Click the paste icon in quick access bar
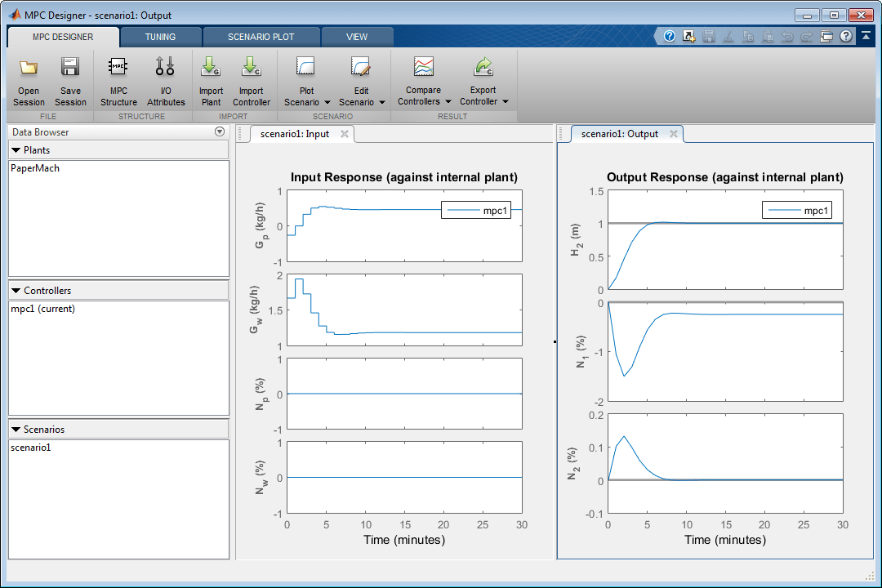This screenshot has width=882, height=588. tap(768, 37)
